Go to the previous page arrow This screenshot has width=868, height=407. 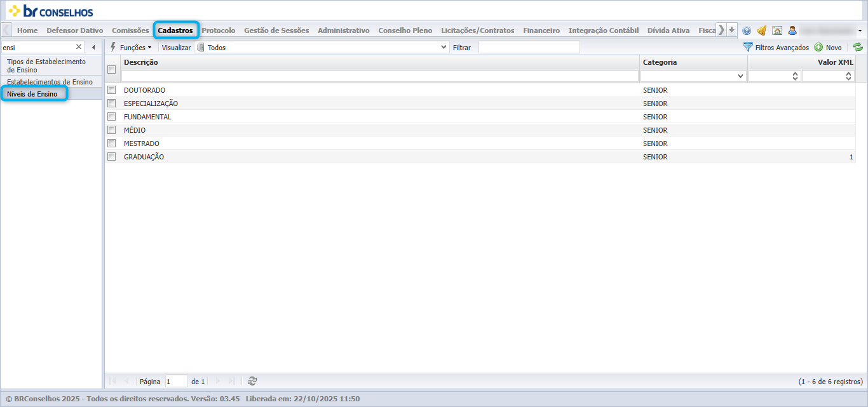coord(127,381)
